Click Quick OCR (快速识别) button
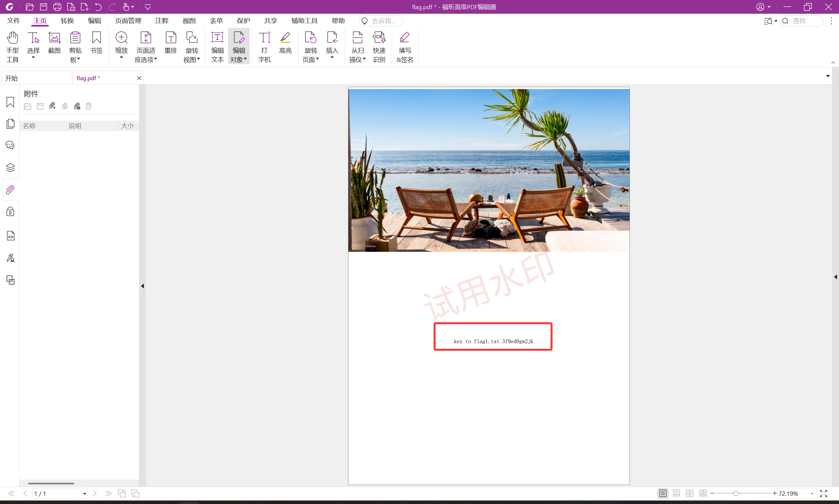The image size is (839, 504). click(379, 47)
